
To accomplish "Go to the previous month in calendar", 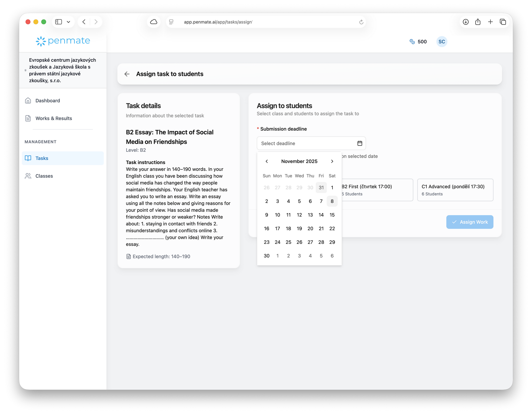I will point(267,161).
